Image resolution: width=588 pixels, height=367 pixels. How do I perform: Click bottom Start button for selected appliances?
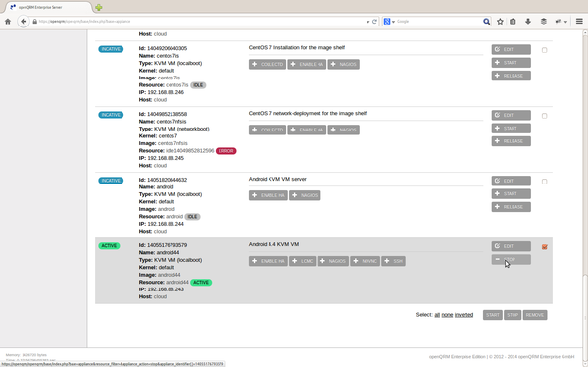(493, 315)
